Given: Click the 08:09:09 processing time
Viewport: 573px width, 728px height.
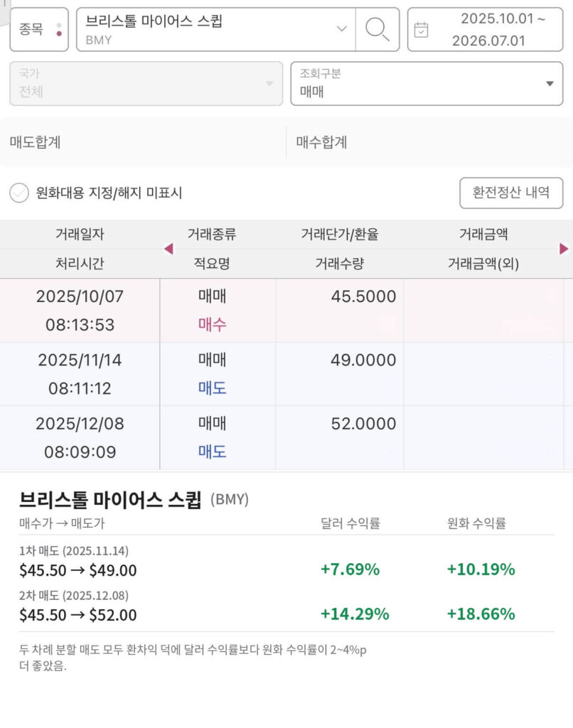Looking at the screenshot, I should pos(80,451).
